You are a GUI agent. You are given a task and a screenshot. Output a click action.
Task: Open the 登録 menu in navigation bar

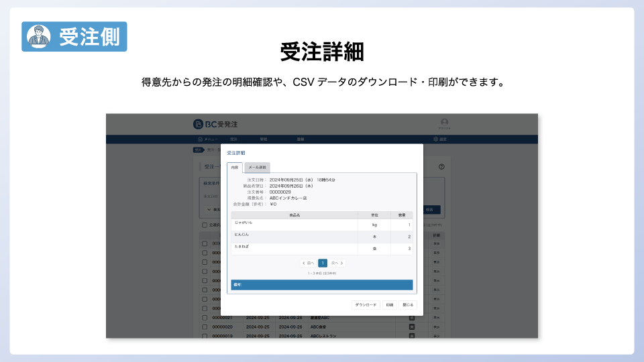pos(301,139)
